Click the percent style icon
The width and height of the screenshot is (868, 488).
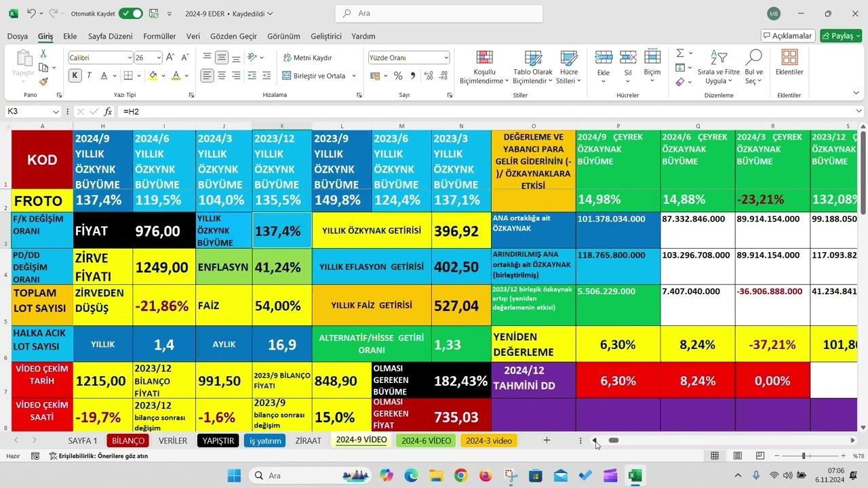pos(398,76)
